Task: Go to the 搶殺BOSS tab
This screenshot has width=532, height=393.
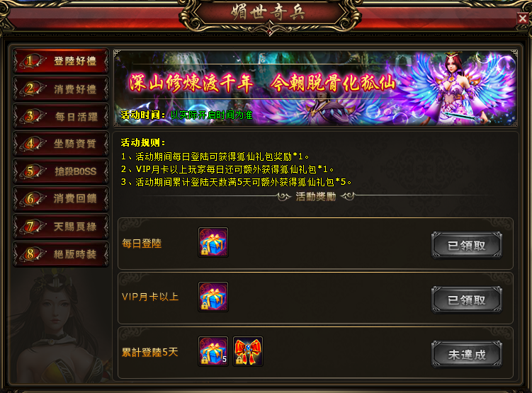Action: 61,171
